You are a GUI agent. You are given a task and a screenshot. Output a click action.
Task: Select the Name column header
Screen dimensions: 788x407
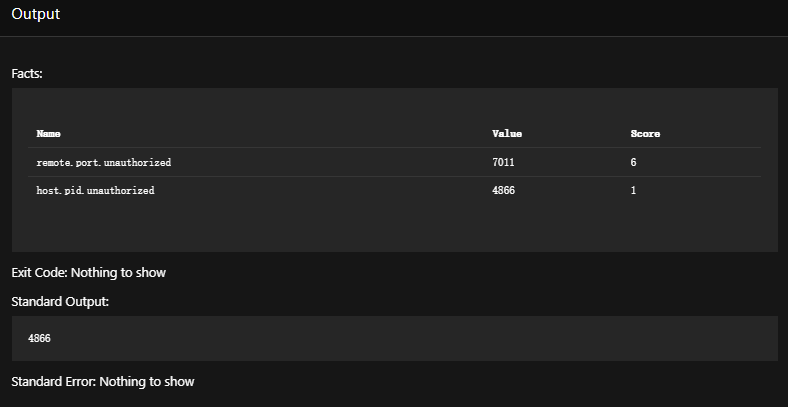[x=49, y=134]
